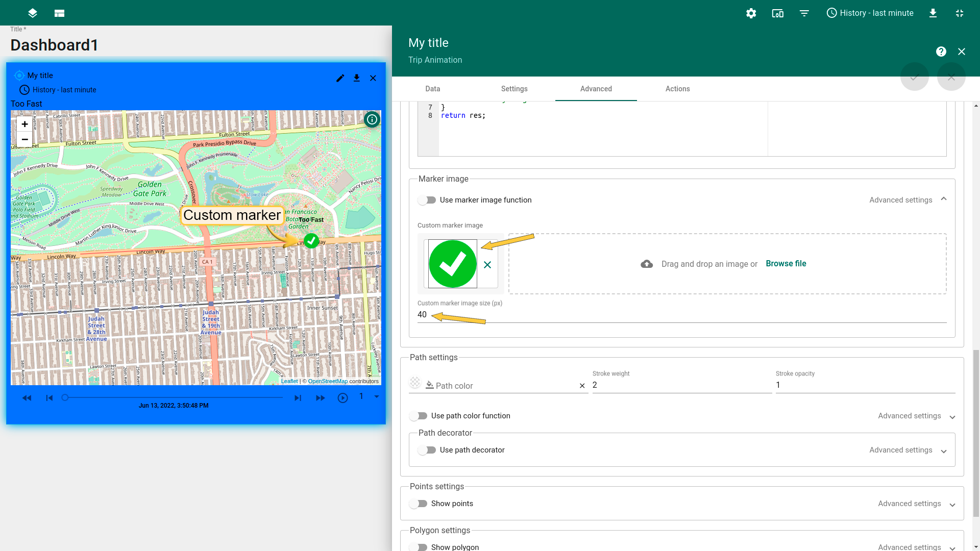Play the trip animation

(343, 398)
